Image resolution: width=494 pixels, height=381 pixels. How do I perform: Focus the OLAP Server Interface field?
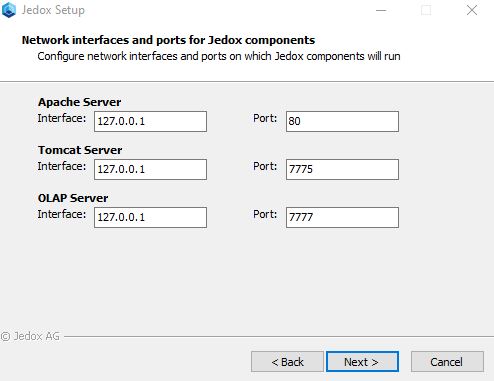tap(150, 217)
